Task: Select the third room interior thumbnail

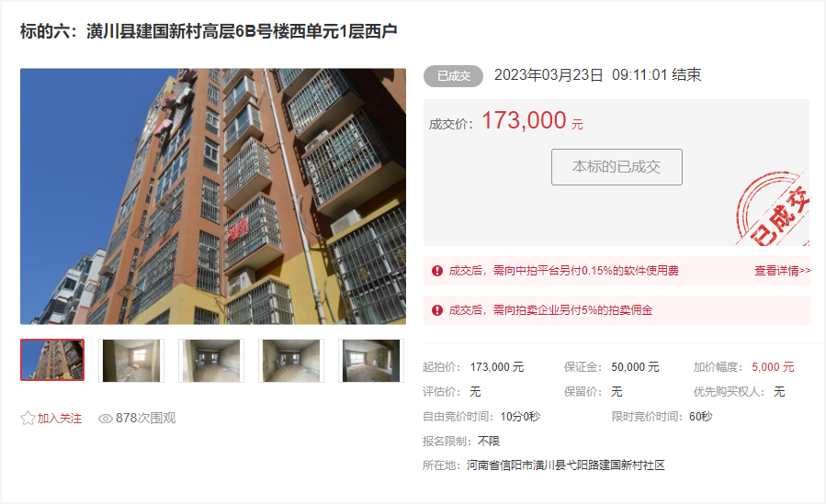Action: coord(211,361)
